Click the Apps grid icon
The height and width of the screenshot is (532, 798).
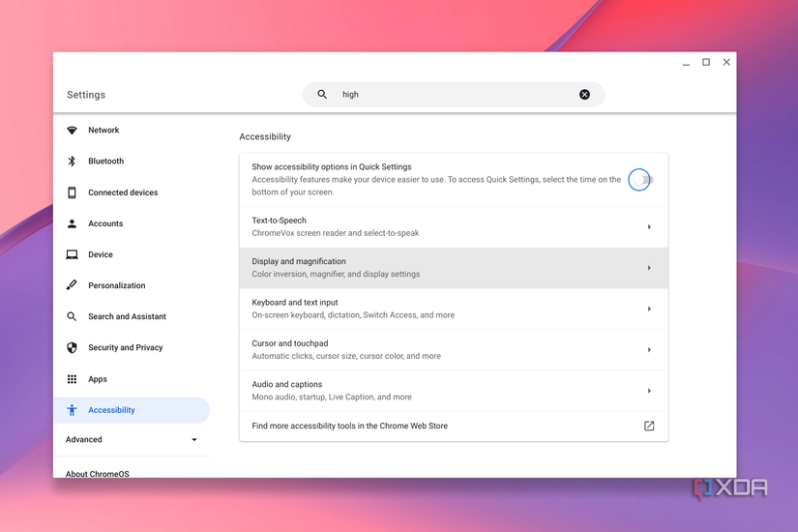[x=72, y=379]
